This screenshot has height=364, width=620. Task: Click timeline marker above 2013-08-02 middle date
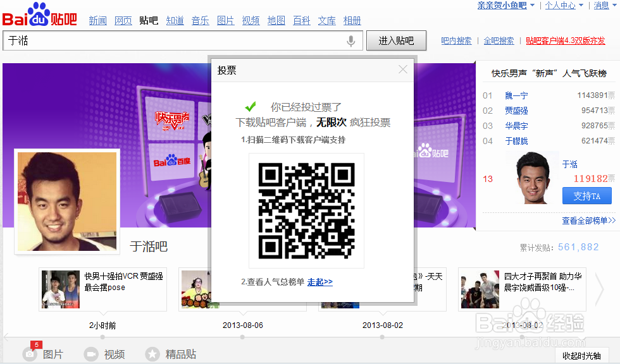382,337
